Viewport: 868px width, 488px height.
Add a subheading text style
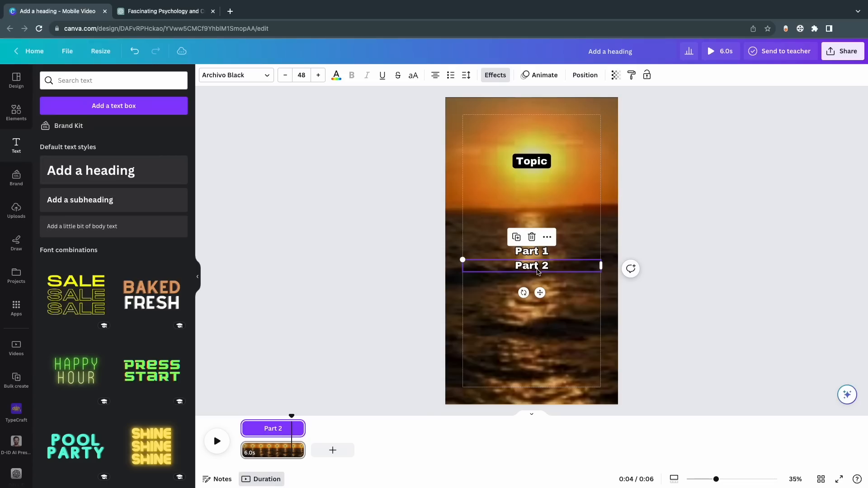click(x=113, y=200)
